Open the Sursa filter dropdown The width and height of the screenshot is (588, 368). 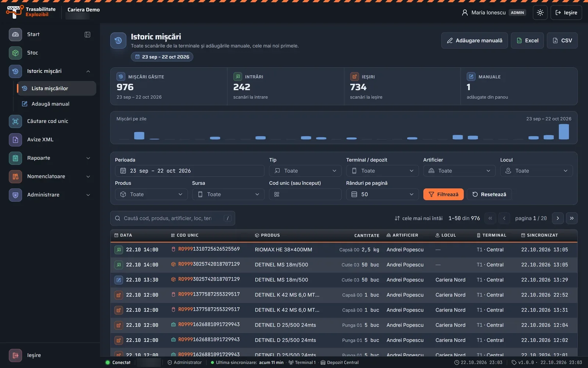click(228, 194)
